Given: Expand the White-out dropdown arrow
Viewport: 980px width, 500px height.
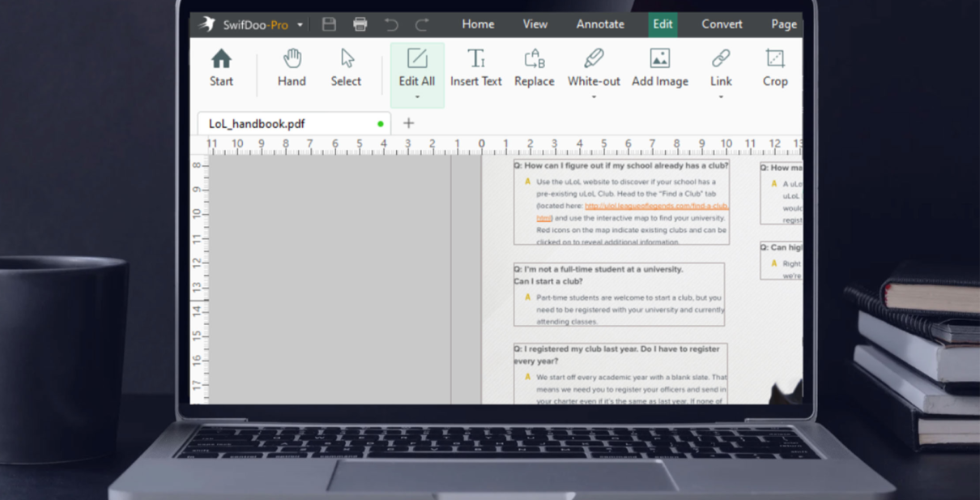Looking at the screenshot, I should click(594, 98).
